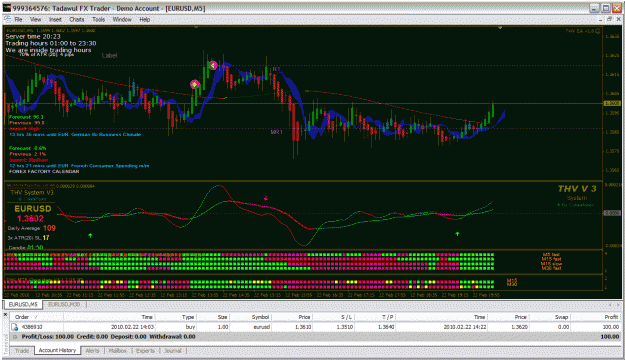Screen dimensions: 625x360
Task: Open the Experts terminal tab
Action: tap(145, 350)
